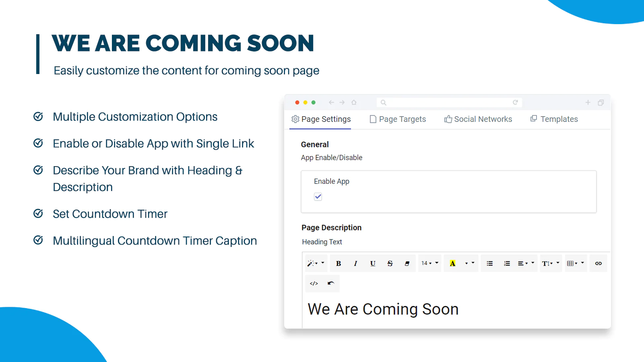644x362 pixels.
Task: Click the 'App Enable/Disable' text
Action: coord(332,158)
